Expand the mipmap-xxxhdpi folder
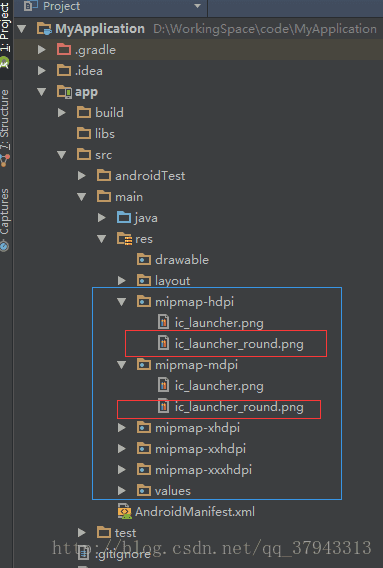Image resolution: width=383 pixels, height=568 pixels. 122,470
